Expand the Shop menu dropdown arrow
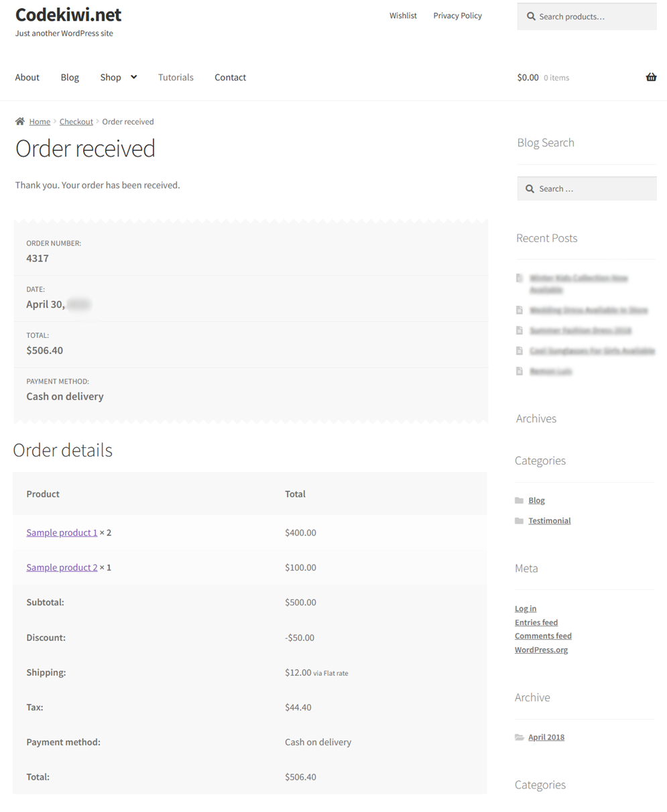 133,77
